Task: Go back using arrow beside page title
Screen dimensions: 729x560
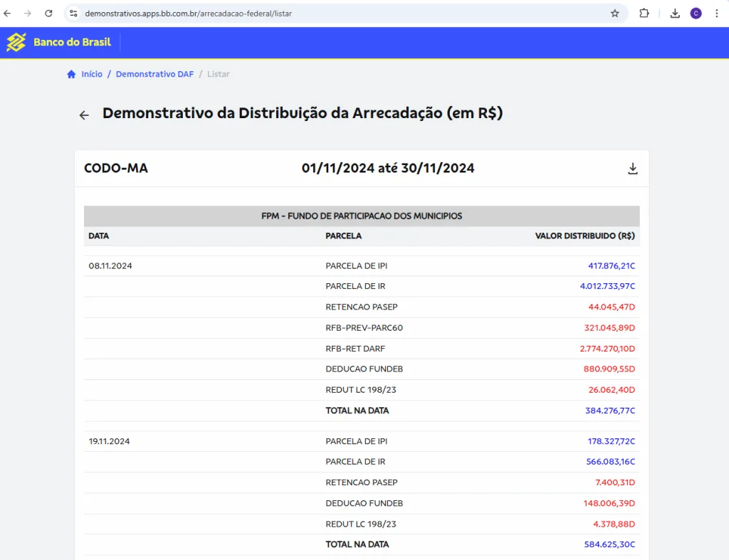Action: coord(84,115)
